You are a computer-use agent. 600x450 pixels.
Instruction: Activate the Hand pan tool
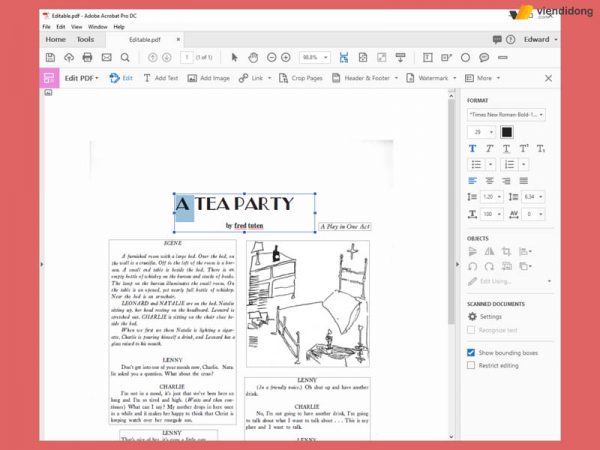[x=253, y=58]
